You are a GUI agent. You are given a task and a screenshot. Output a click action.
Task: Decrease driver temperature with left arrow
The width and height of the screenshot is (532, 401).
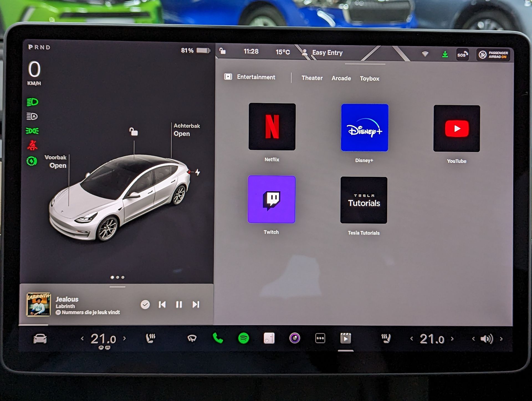(x=82, y=338)
